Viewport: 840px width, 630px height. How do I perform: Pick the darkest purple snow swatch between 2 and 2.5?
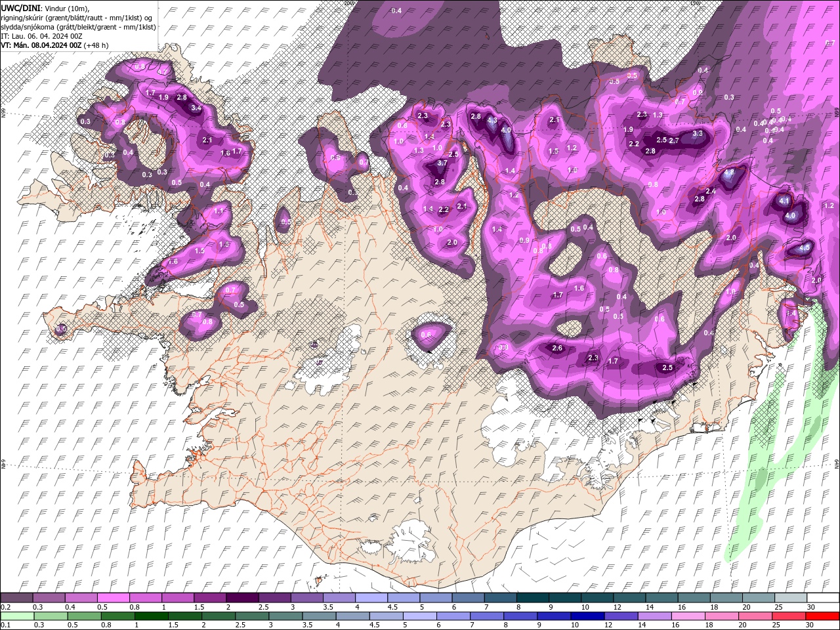[242, 598]
